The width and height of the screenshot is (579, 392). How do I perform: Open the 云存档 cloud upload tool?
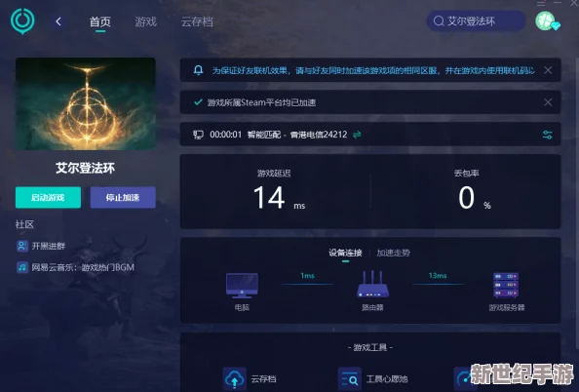point(235,378)
